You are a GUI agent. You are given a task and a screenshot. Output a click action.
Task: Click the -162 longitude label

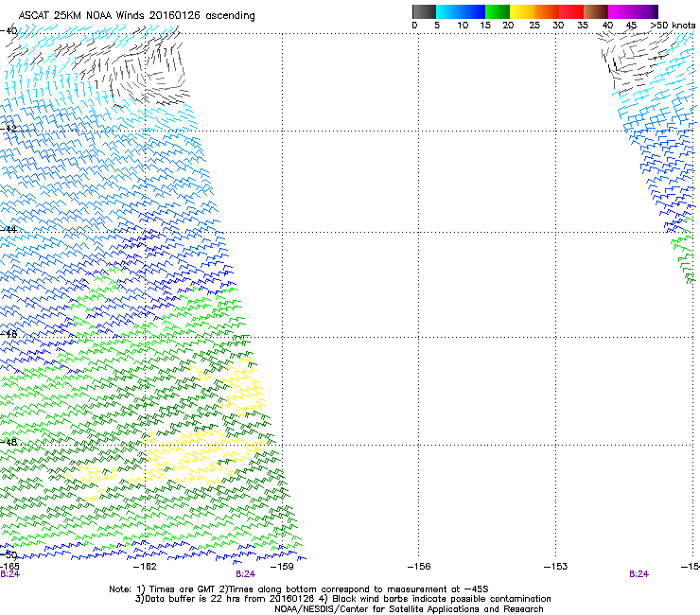145,567
